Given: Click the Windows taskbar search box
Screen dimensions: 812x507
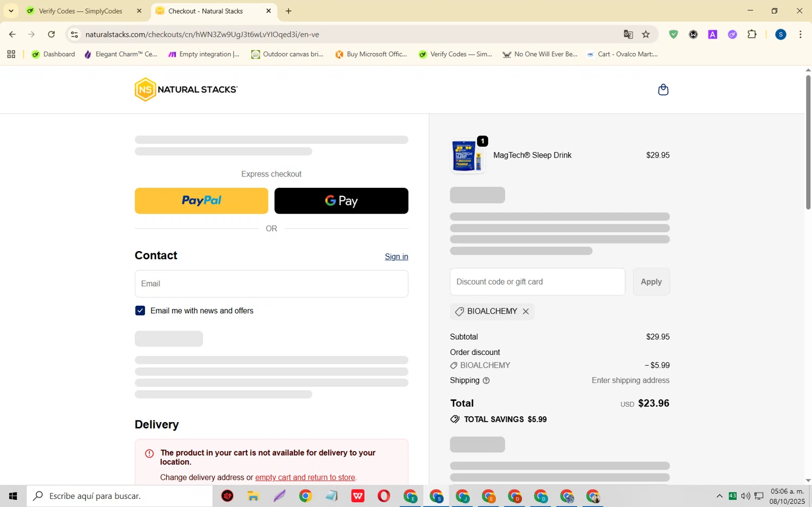Looking at the screenshot, I should (120, 496).
